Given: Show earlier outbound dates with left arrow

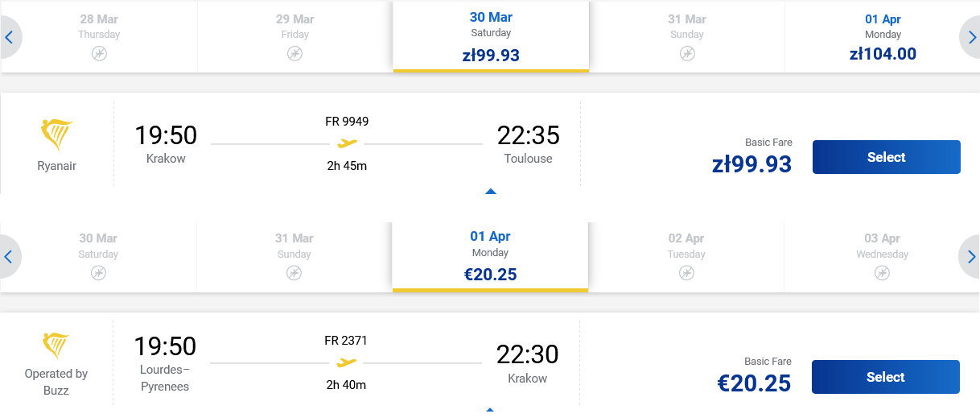Looking at the screenshot, I should (9, 37).
